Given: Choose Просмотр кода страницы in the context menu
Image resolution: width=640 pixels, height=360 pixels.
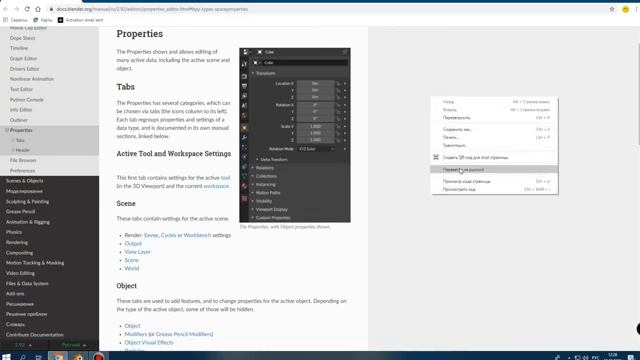Looking at the screenshot, I should coord(494,181).
